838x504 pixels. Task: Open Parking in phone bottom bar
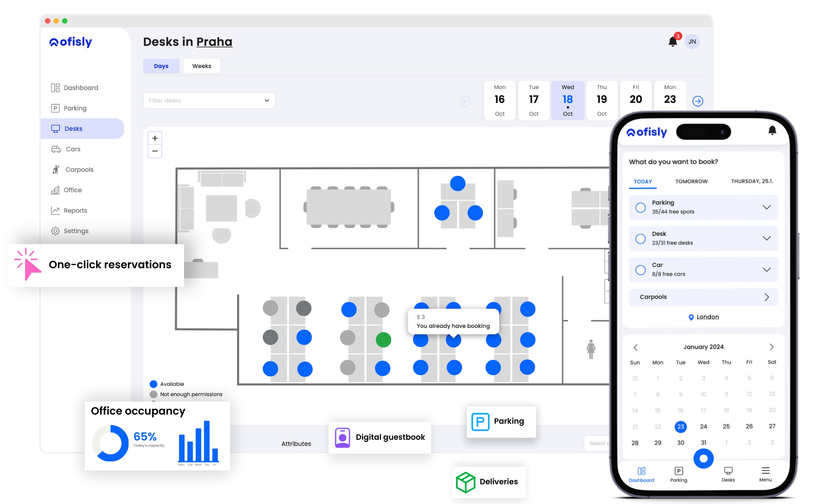pos(678,474)
